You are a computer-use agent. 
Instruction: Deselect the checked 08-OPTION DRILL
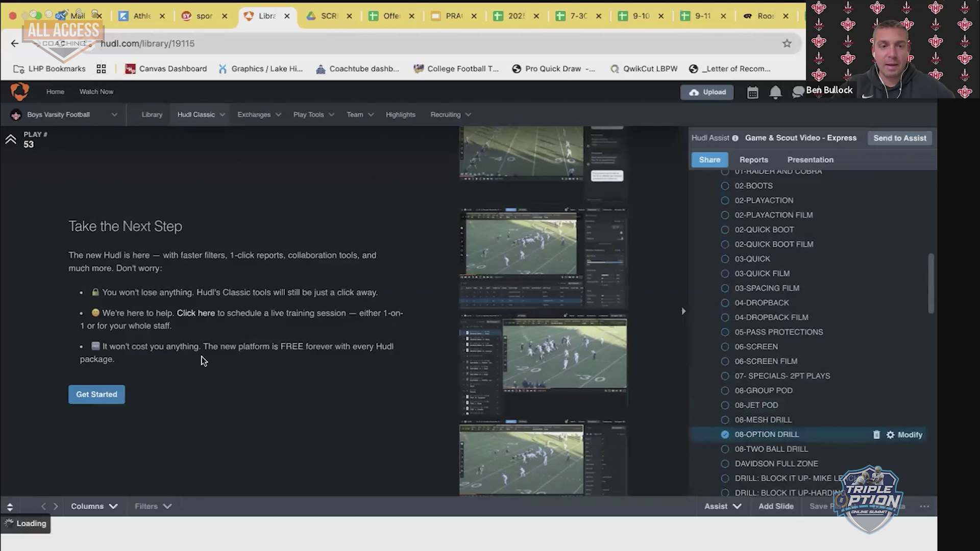(725, 435)
